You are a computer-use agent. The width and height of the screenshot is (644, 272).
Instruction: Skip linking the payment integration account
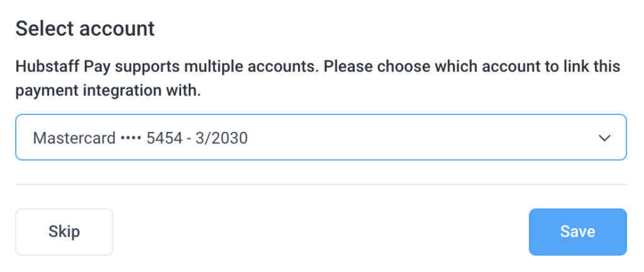(x=64, y=232)
